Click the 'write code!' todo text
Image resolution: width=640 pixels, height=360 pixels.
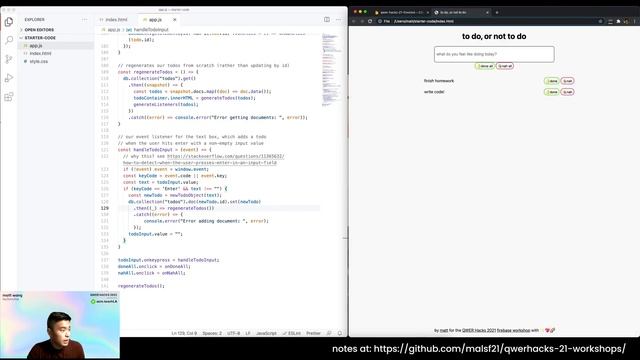tap(434, 92)
